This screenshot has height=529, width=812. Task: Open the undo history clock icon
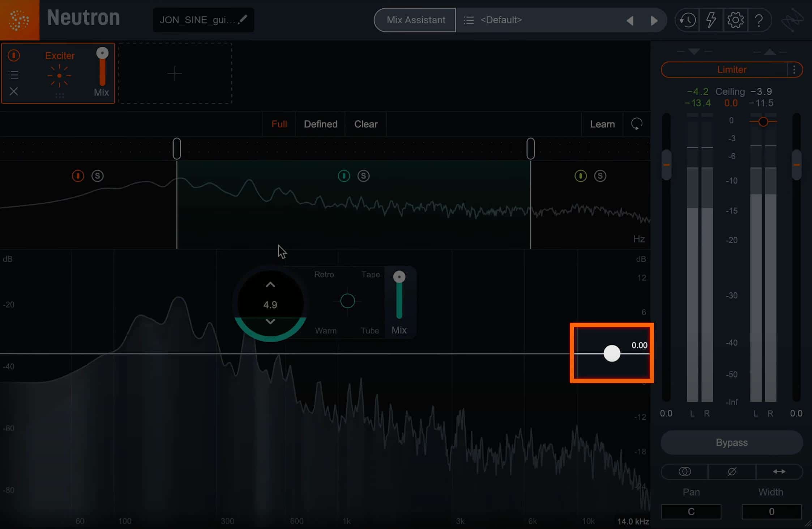[x=687, y=20]
